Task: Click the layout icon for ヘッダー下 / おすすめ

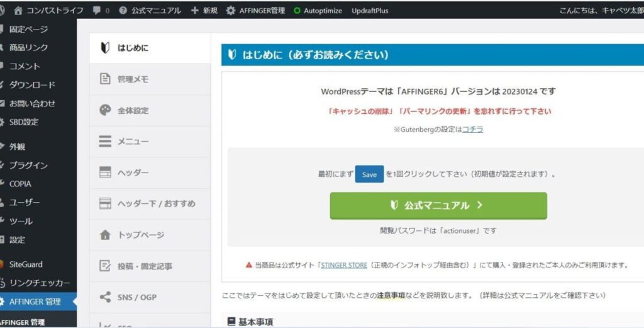Action: click(x=105, y=203)
